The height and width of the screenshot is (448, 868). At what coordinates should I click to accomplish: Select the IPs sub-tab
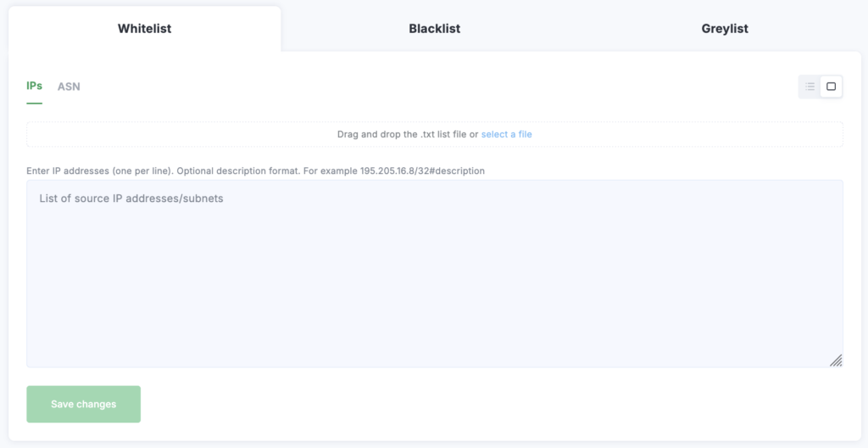pyautogui.click(x=34, y=87)
